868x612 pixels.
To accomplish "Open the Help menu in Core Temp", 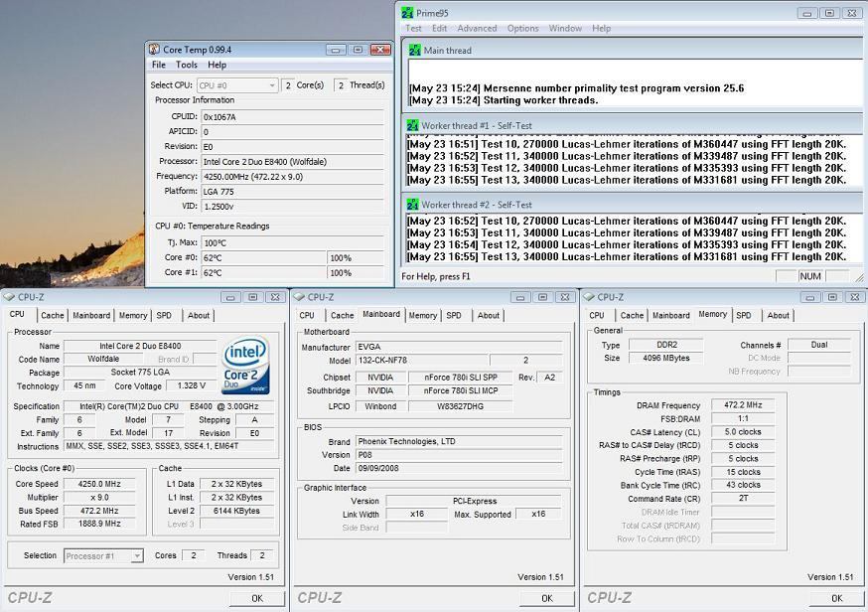I will [217, 65].
